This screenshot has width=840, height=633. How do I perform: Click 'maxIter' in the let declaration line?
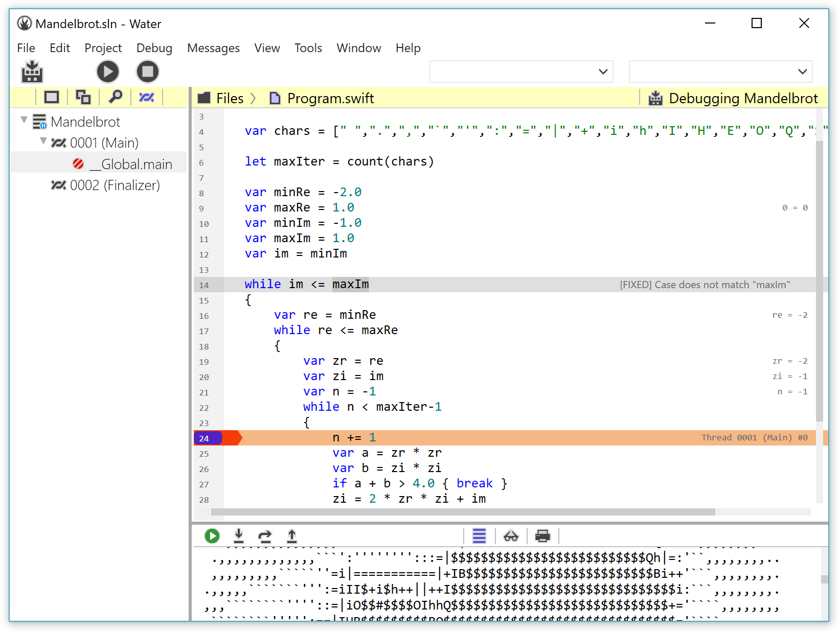click(x=299, y=161)
